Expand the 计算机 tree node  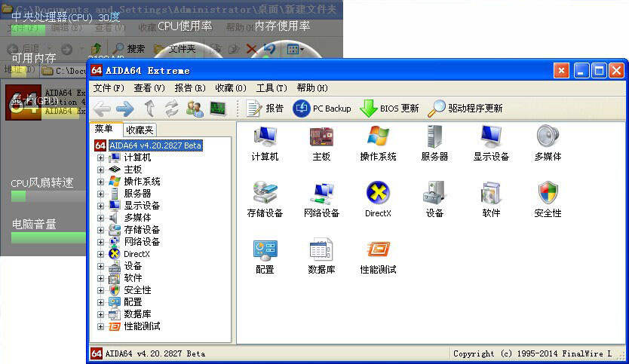101,158
